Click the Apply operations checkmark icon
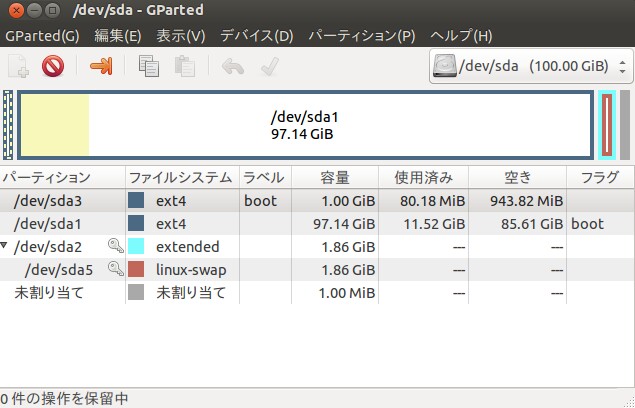 pyautogui.click(x=268, y=67)
